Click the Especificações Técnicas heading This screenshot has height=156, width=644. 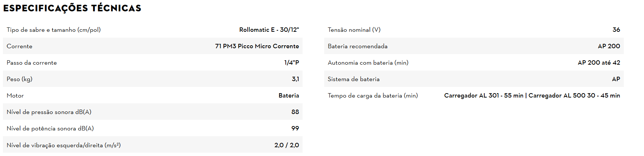click(72, 8)
